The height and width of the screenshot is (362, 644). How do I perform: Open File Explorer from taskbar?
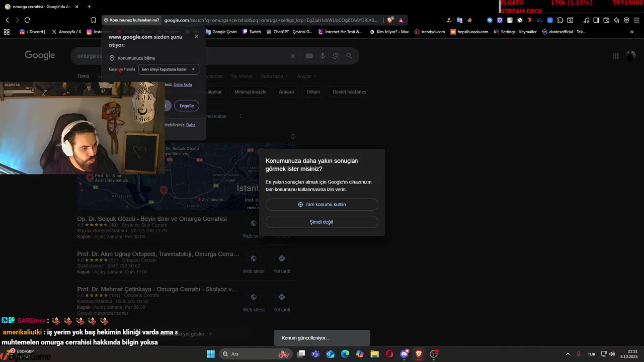point(375,354)
